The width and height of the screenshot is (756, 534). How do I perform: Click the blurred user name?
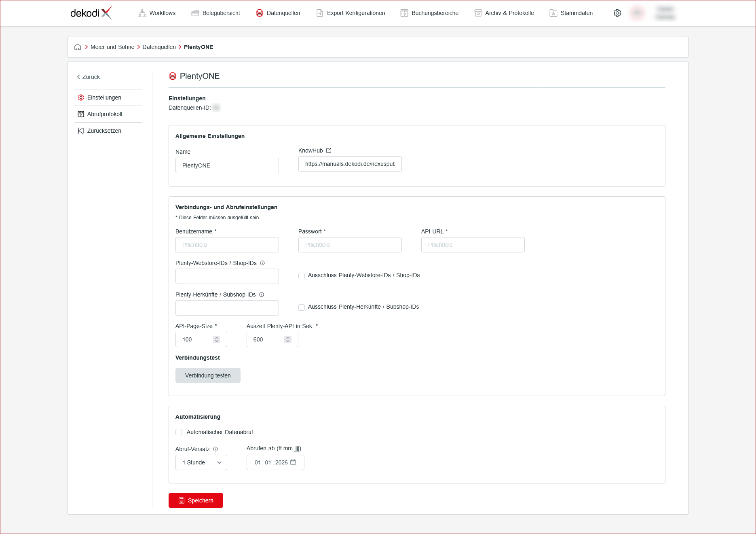[x=665, y=13]
